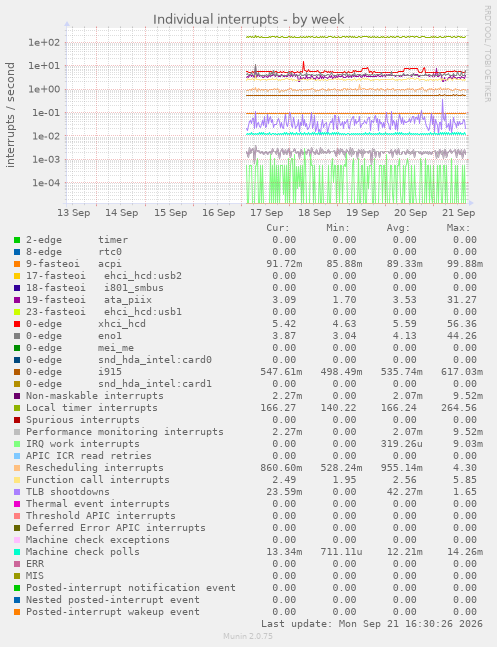The width and height of the screenshot is (497, 647).
Task: Click the Function call interrupts legend label
Action: pyautogui.click(x=98, y=479)
